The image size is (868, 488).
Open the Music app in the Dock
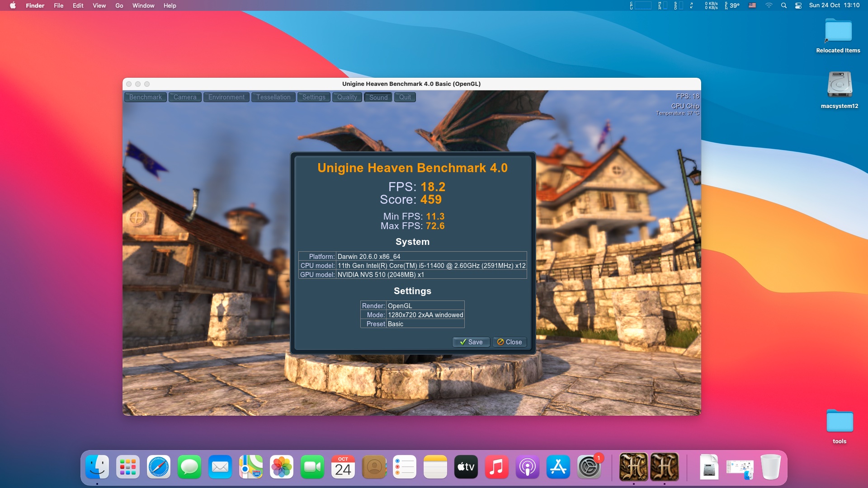pos(496,467)
